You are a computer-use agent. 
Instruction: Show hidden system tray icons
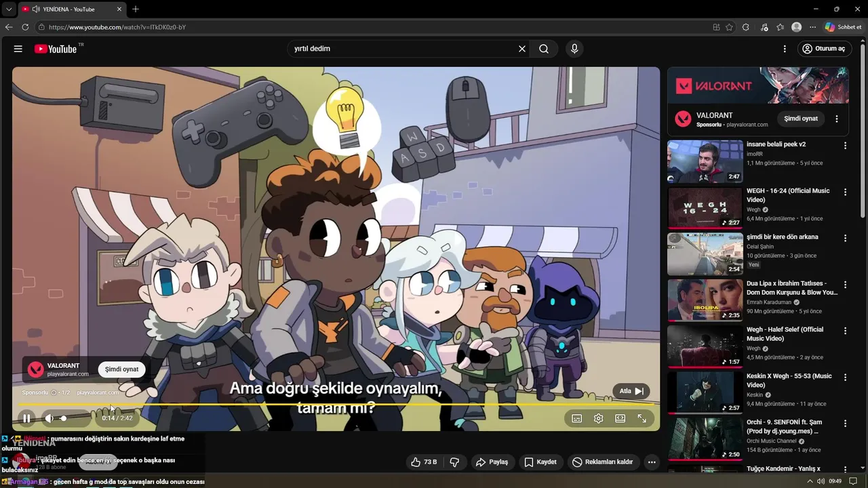click(810, 481)
